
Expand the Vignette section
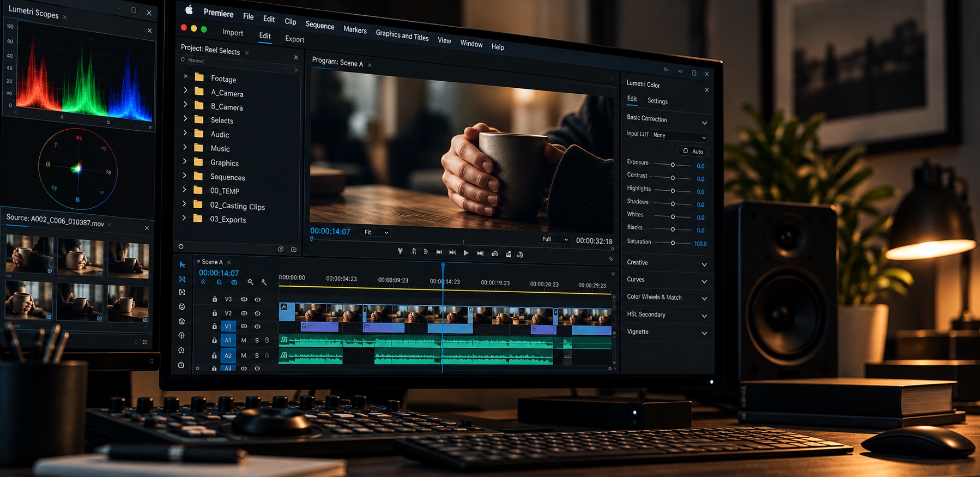(x=704, y=333)
